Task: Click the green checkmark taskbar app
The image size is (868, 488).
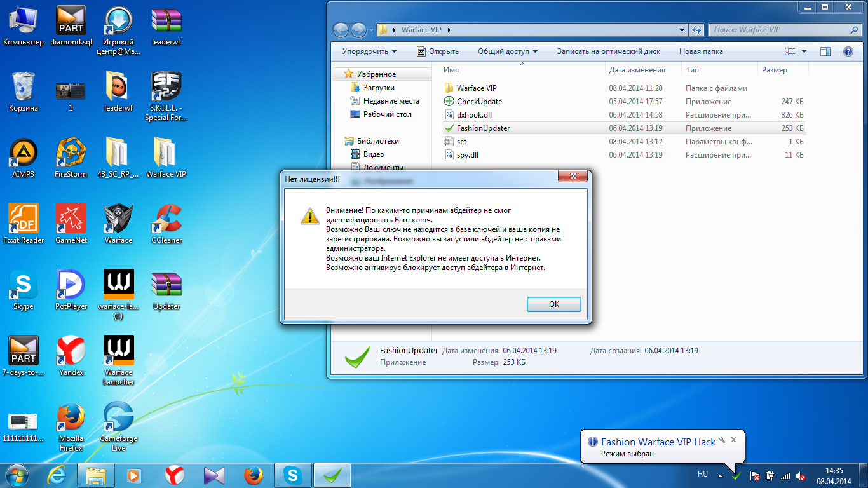Action: click(332, 475)
